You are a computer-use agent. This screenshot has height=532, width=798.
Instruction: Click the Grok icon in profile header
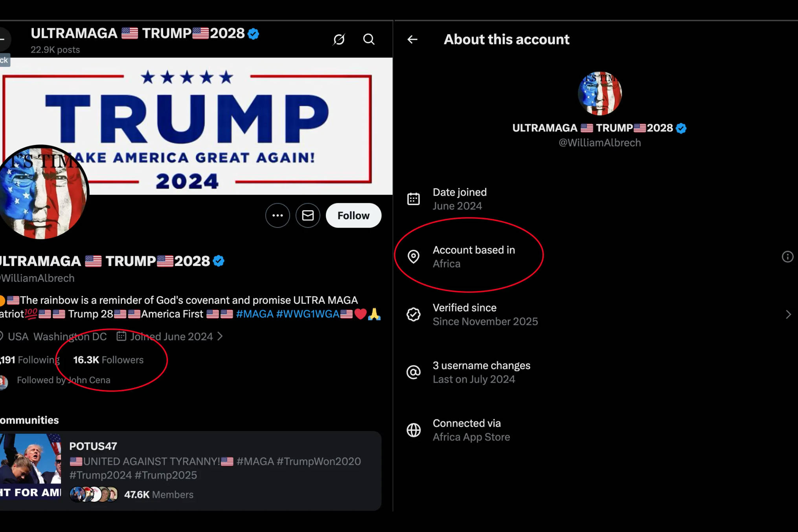[339, 39]
